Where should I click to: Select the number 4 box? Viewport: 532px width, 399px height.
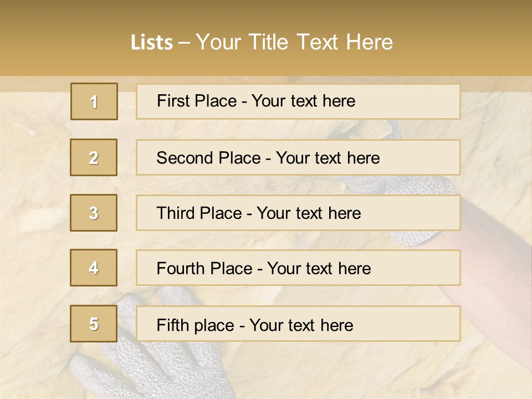click(94, 268)
